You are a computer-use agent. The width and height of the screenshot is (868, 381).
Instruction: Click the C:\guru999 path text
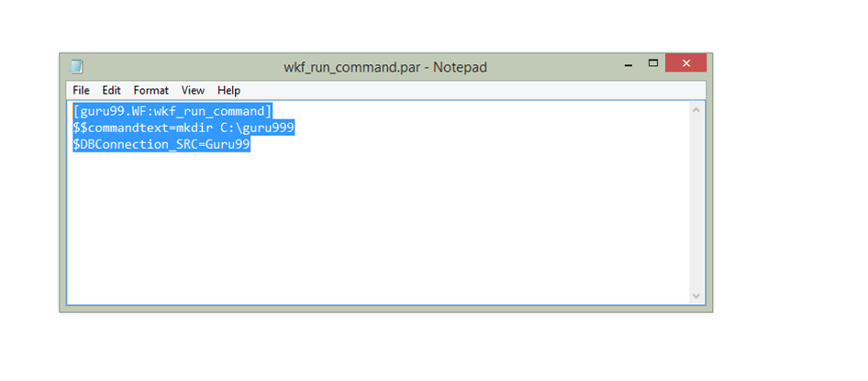click(x=258, y=128)
